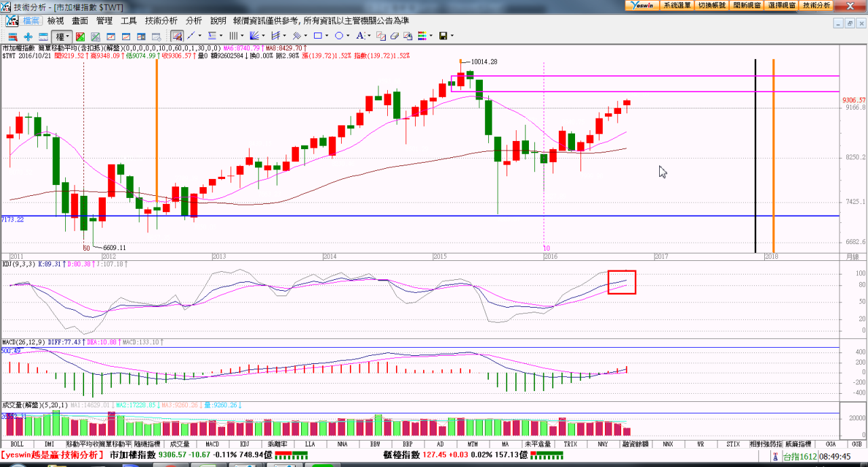Expand the vertical lines tool dropdown arrow

242,36
